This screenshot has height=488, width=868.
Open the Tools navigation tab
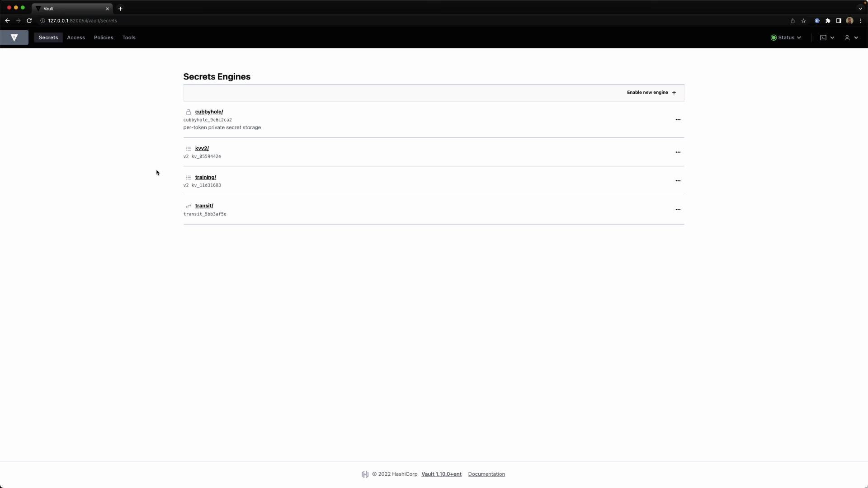point(129,38)
